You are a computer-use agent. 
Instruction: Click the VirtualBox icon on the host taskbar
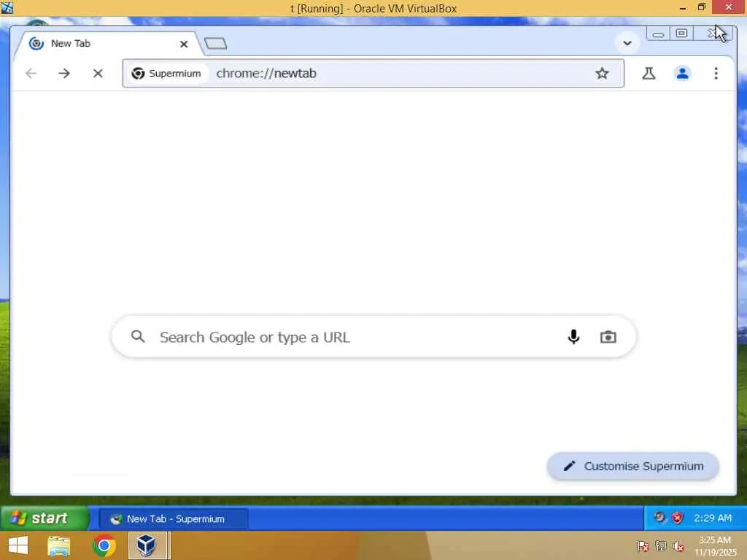[x=150, y=545]
